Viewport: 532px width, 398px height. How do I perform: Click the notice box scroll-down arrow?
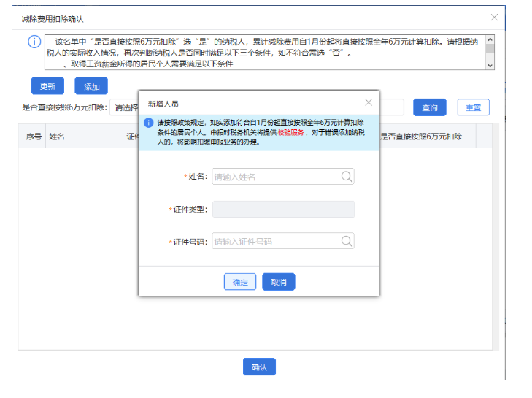[x=490, y=65]
